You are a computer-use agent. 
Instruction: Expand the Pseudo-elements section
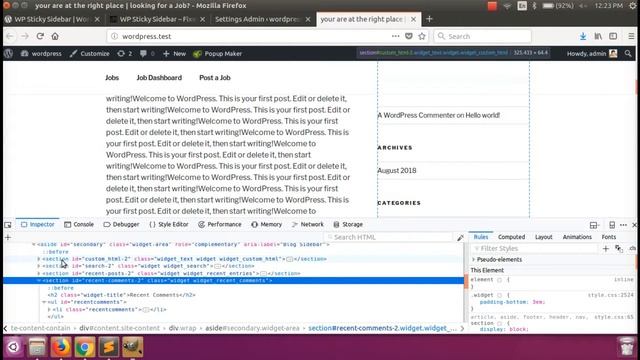[474, 260]
